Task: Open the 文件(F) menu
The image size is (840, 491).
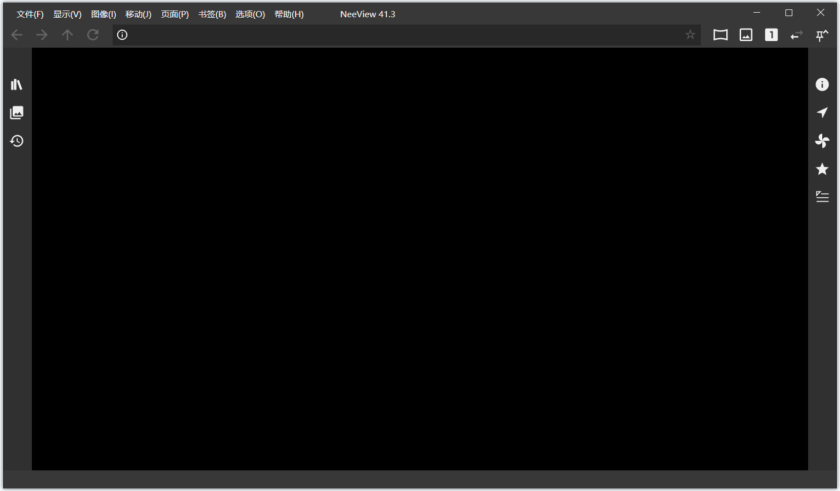Action: click(x=29, y=14)
